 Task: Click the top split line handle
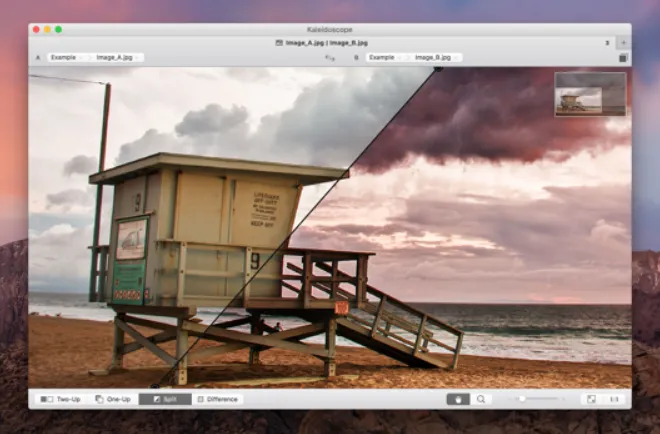pos(438,69)
